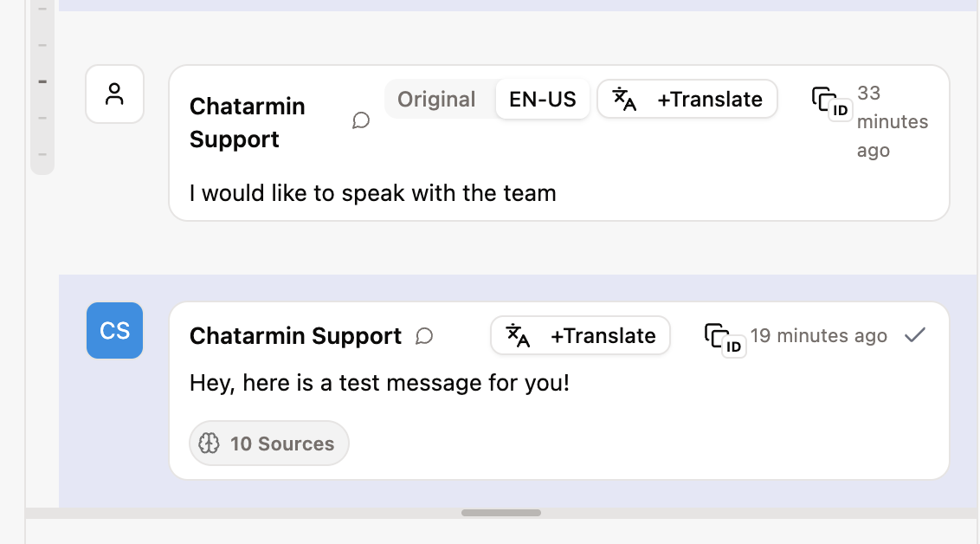The height and width of the screenshot is (544, 980).
Task: Click the horizontal scrollbar thumb
Action: click(x=500, y=513)
